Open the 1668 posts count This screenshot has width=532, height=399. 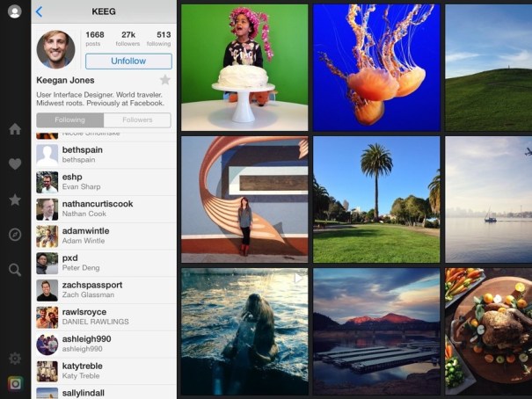point(94,39)
